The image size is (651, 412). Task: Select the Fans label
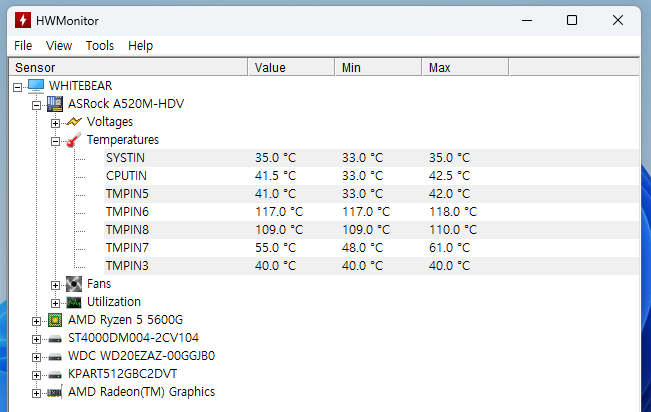coord(99,284)
